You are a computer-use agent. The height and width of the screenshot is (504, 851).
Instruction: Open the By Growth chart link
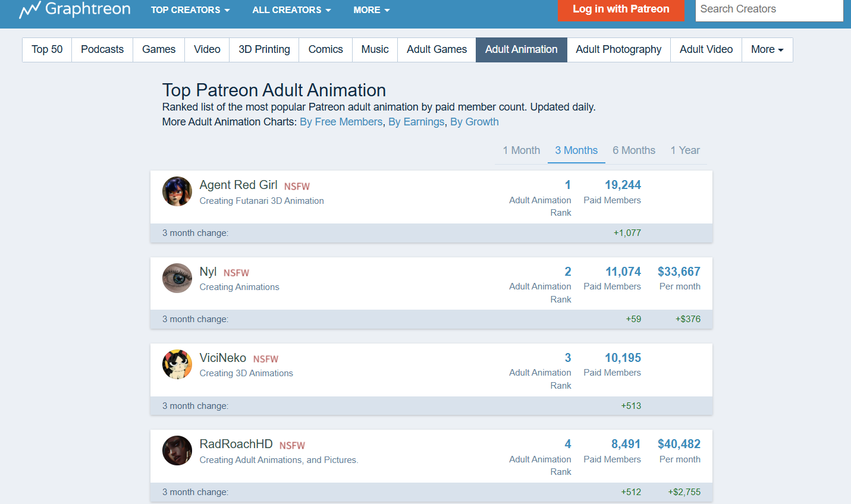tap(475, 122)
